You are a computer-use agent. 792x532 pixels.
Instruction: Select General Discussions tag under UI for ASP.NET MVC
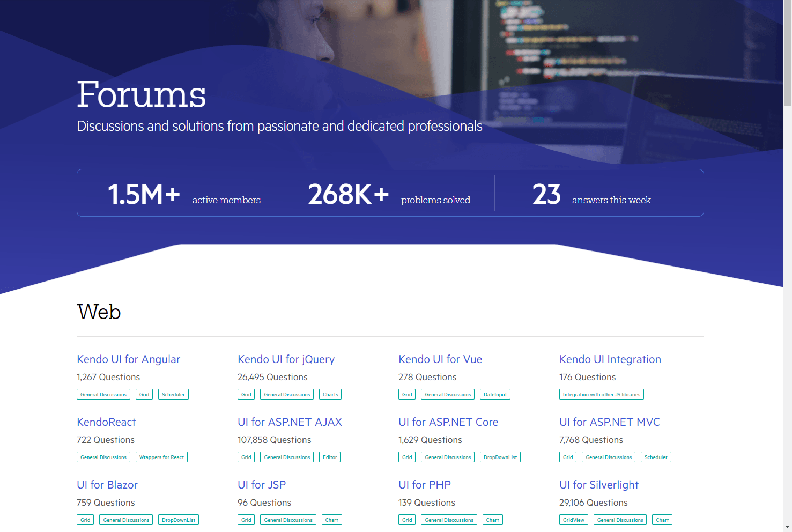pos(609,457)
